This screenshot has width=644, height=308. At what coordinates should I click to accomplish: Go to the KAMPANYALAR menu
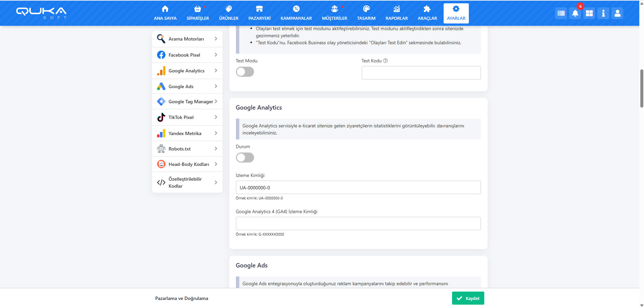tap(296, 13)
